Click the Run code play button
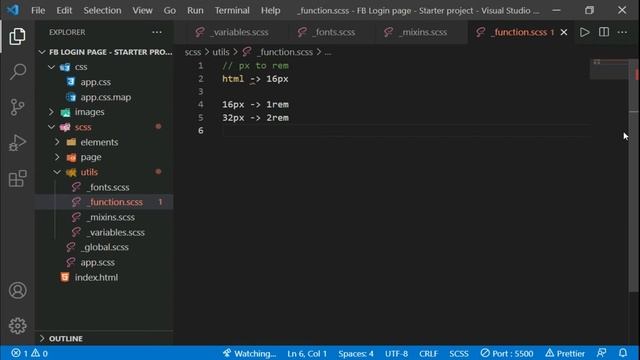Viewport: 640px width, 360px height. (584, 32)
